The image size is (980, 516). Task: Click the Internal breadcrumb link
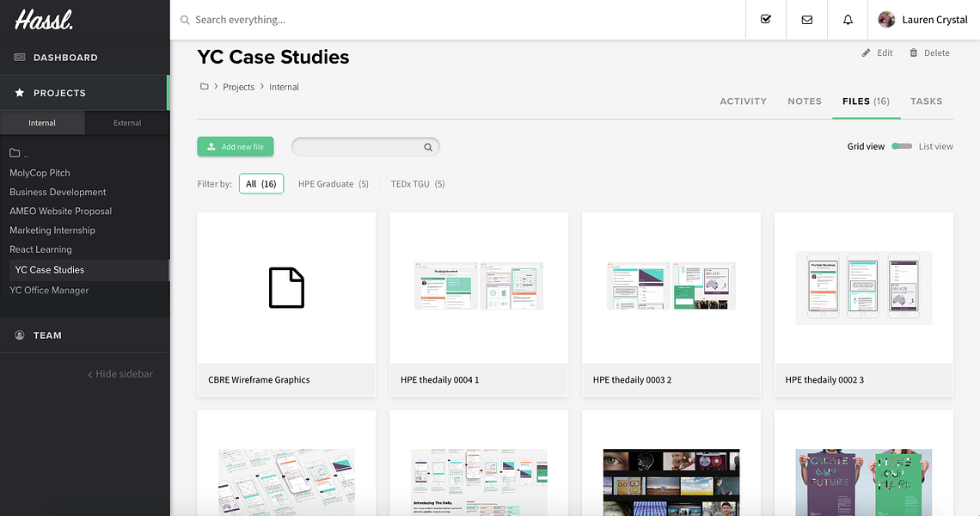coord(284,87)
